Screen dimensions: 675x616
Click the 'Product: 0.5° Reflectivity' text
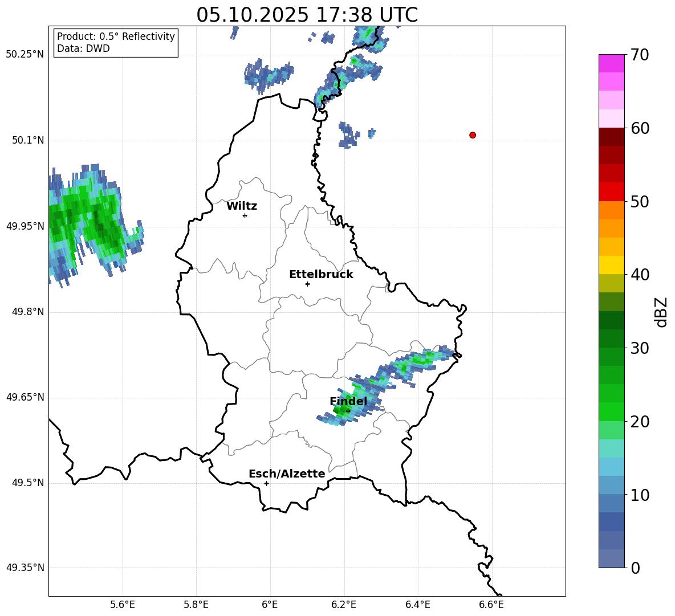coord(116,36)
